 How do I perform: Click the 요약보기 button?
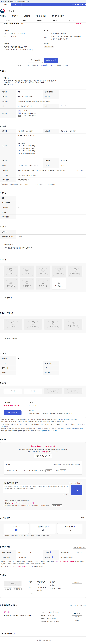(77, 617)
